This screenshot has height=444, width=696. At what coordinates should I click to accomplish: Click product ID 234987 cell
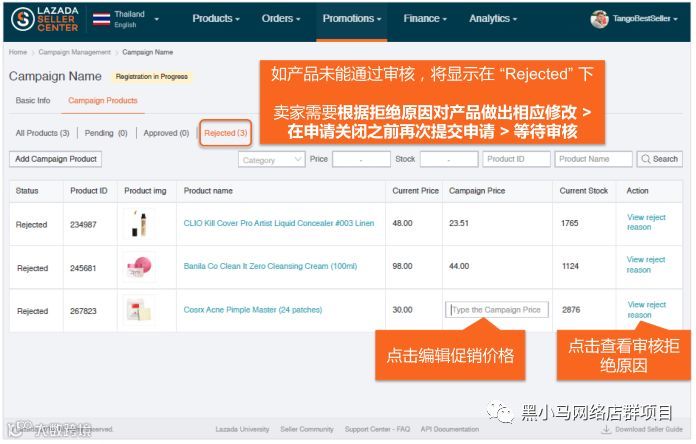83,225
